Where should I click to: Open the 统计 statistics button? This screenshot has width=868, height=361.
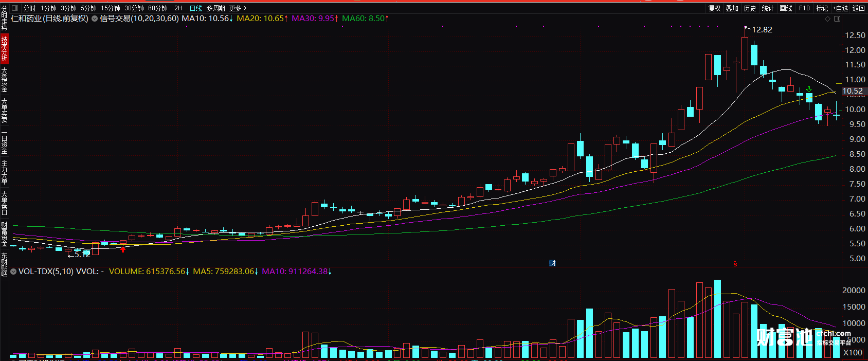[767, 8]
